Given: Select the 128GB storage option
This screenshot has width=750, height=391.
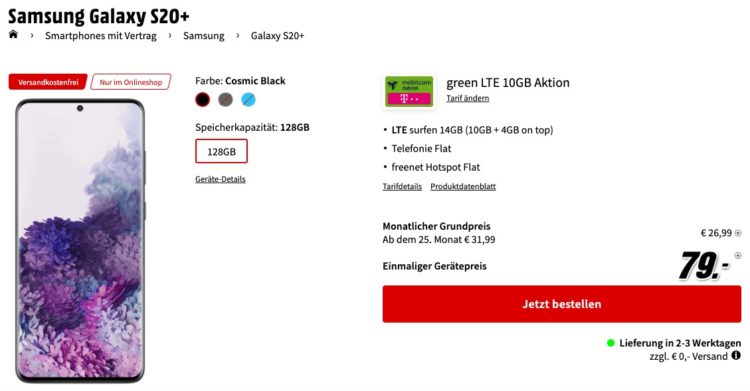Looking at the screenshot, I should tap(221, 151).
